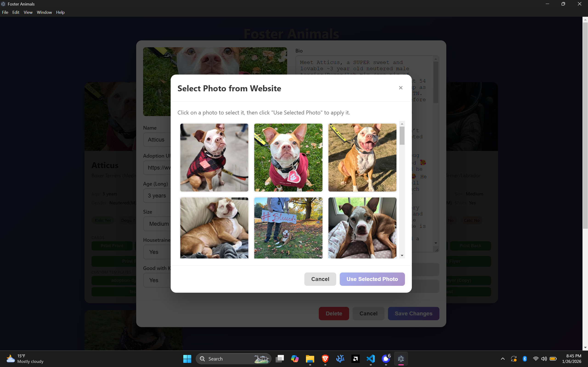The image size is (588, 367).
Task: Select the dog in plaid jacket photo
Action: point(214,158)
